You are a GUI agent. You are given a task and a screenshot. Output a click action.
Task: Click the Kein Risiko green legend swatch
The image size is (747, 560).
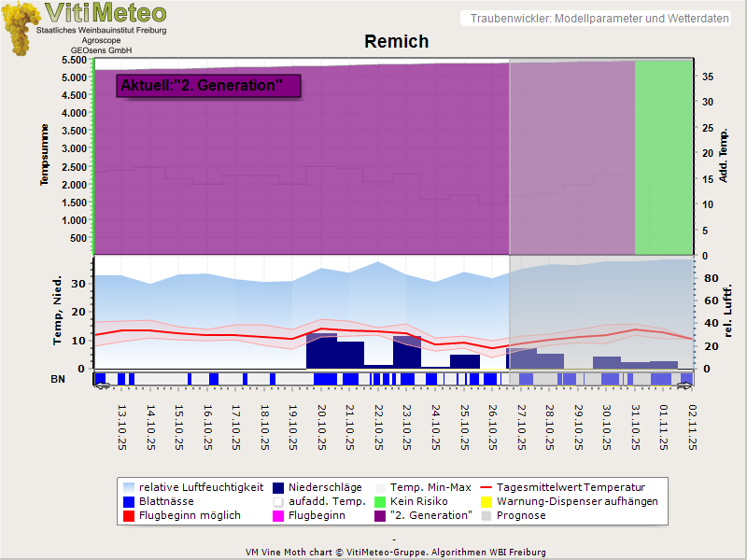click(x=380, y=501)
